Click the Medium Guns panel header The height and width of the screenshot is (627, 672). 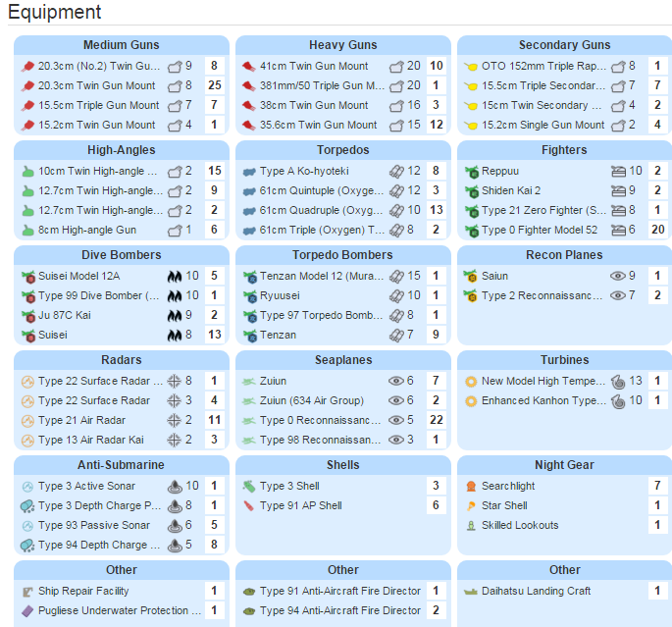click(122, 45)
